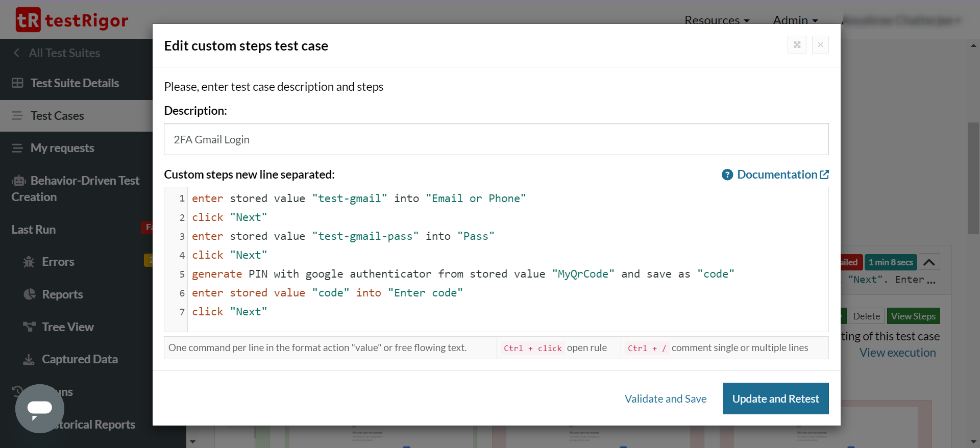Open the chat support bubble
Image resolution: width=980 pixels, height=448 pixels.
40,408
